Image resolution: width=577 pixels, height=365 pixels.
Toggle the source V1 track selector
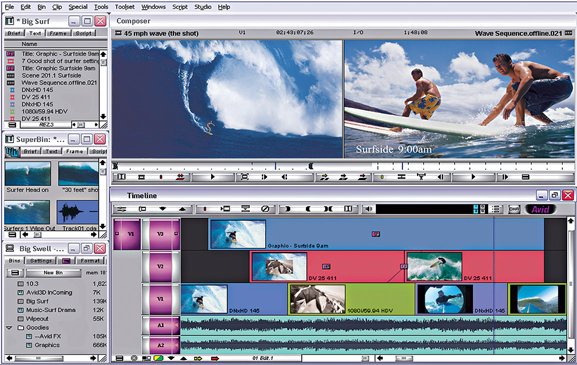tap(127, 234)
